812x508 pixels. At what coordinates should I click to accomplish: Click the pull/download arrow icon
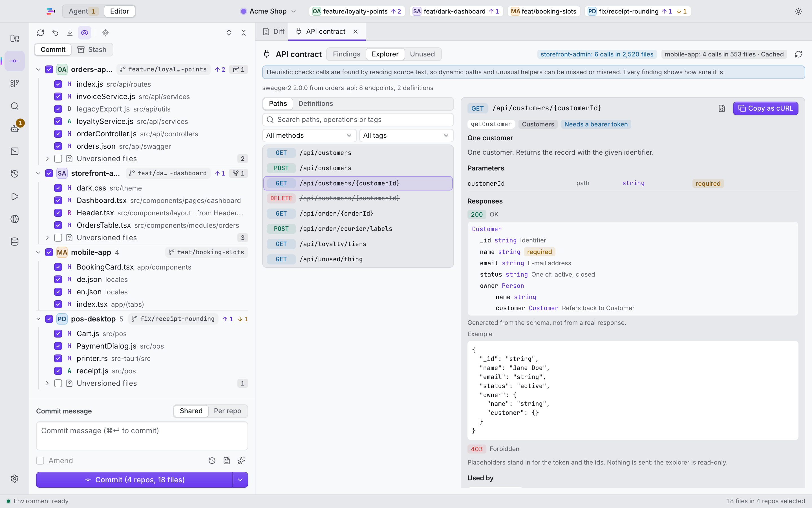coord(70,32)
